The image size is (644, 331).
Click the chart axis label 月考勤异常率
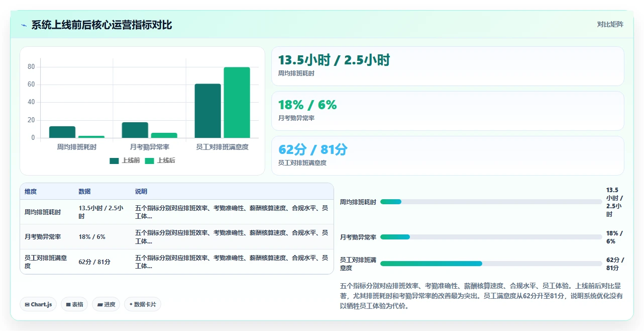coord(150,147)
